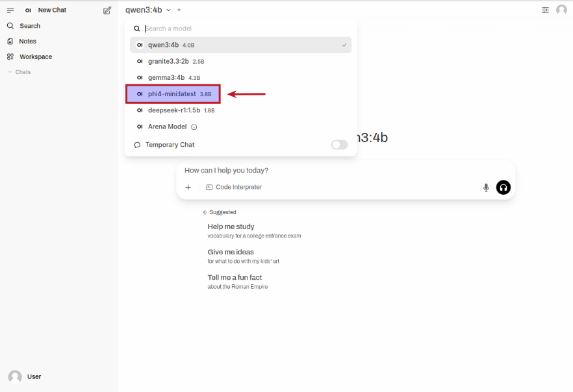The image size is (573, 392).
Task: Open top-right user profile avatar
Action: pyautogui.click(x=561, y=10)
